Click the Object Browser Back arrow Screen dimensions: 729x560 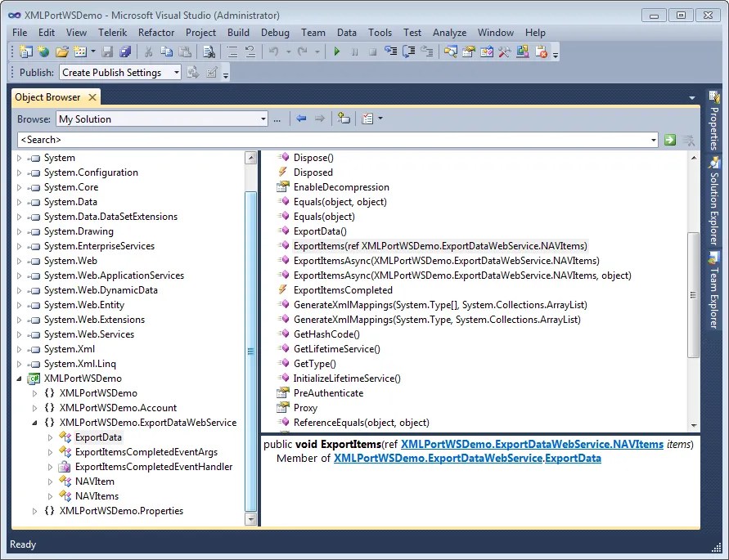[x=301, y=119]
